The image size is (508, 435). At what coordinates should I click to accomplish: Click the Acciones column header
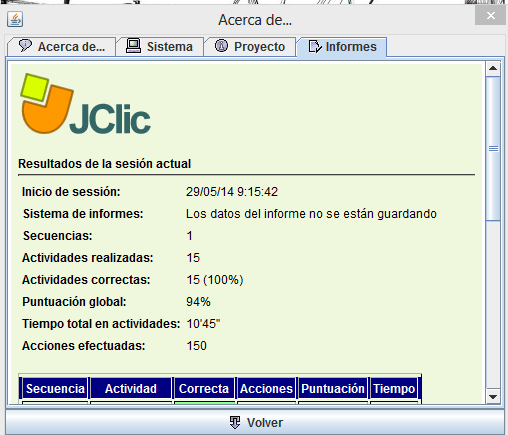pos(266,389)
